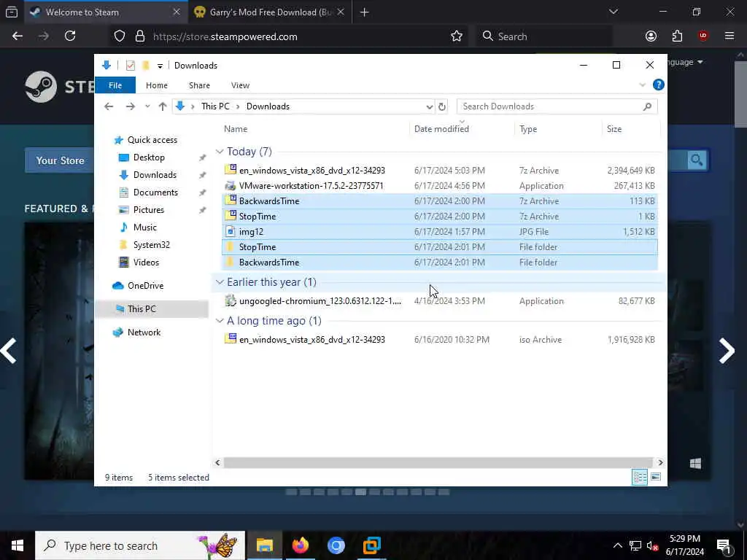
Task: Go forward in File Explorer
Action: coord(130,106)
